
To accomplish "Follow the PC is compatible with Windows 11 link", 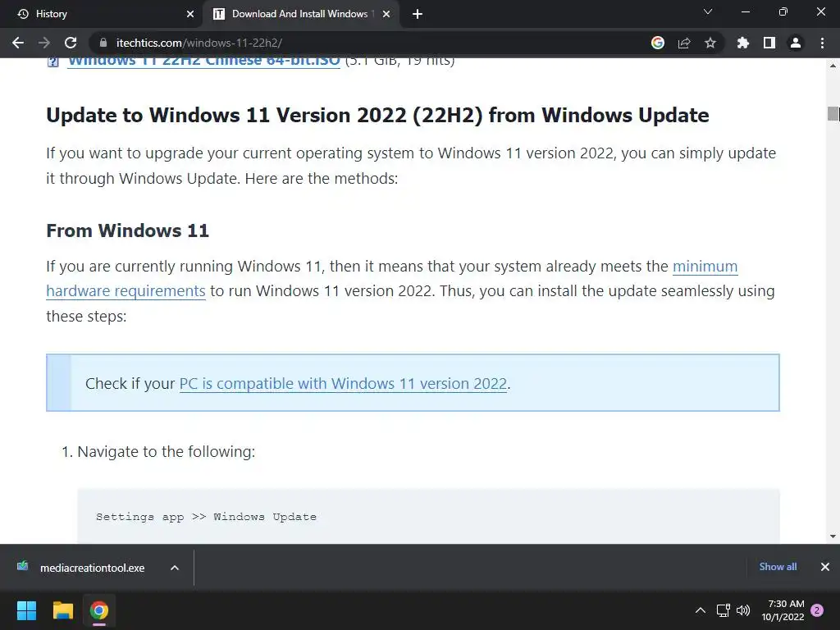I will 343,384.
